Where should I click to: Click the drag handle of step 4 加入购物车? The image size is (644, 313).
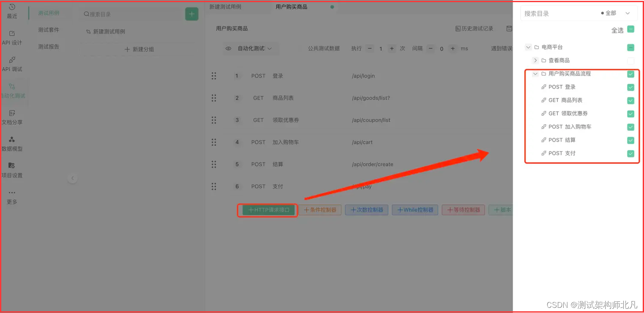coord(214,142)
